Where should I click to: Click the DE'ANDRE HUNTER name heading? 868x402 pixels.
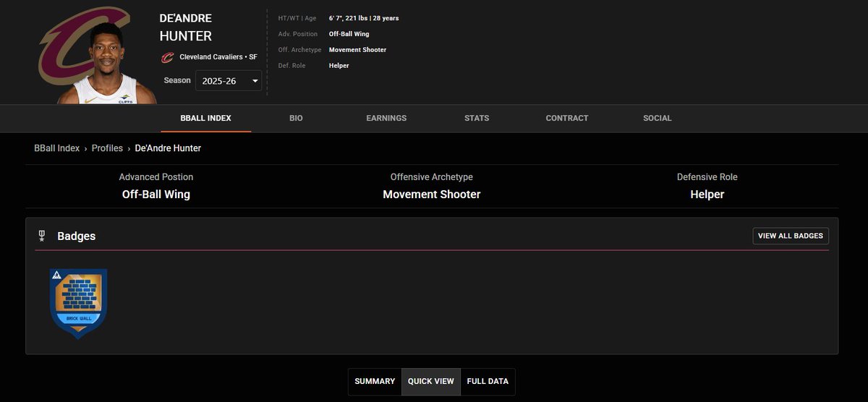pyautogui.click(x=186, y=27)
